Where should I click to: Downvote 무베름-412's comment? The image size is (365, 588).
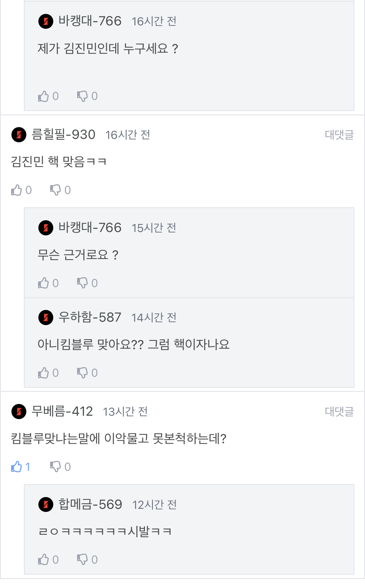click(56, 467)
